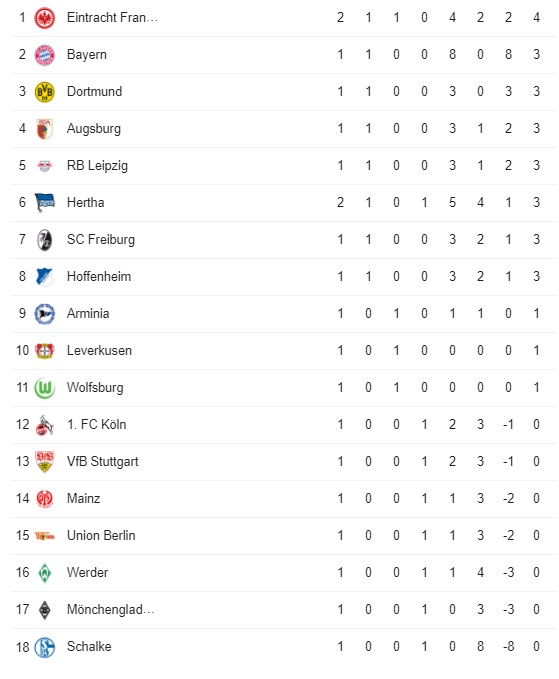Open Union Berlin team name
This screenshot has height=679, width=559.
[101, 536]
